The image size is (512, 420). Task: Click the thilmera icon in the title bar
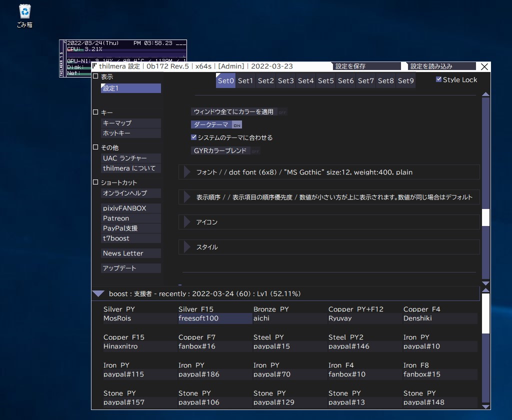click(x=94, y=66)
